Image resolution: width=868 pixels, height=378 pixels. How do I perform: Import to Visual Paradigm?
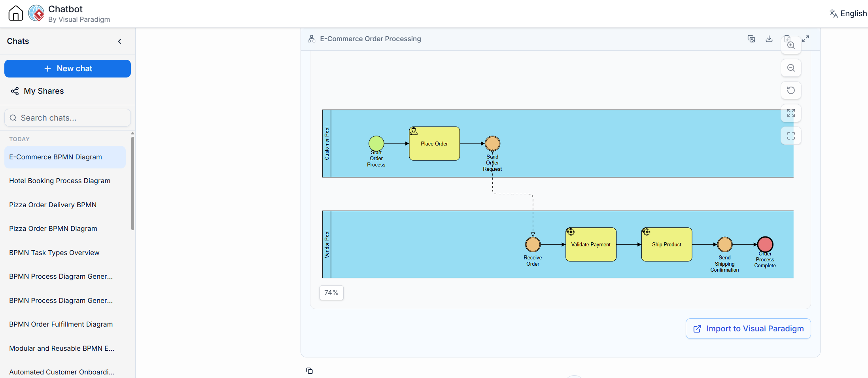coord(748,329)
